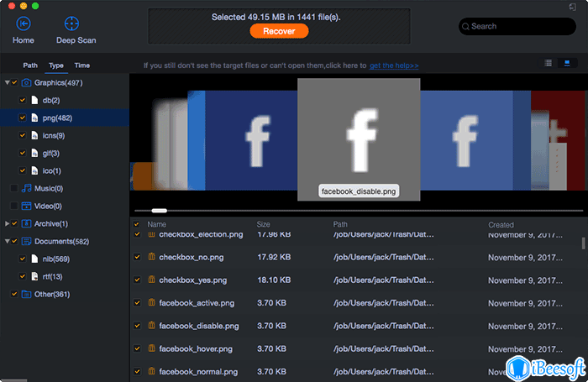Collapse the Graphics(497) category
Image resolution: width=588 pixels, height=382 pixels.
[x=7, y=82]
